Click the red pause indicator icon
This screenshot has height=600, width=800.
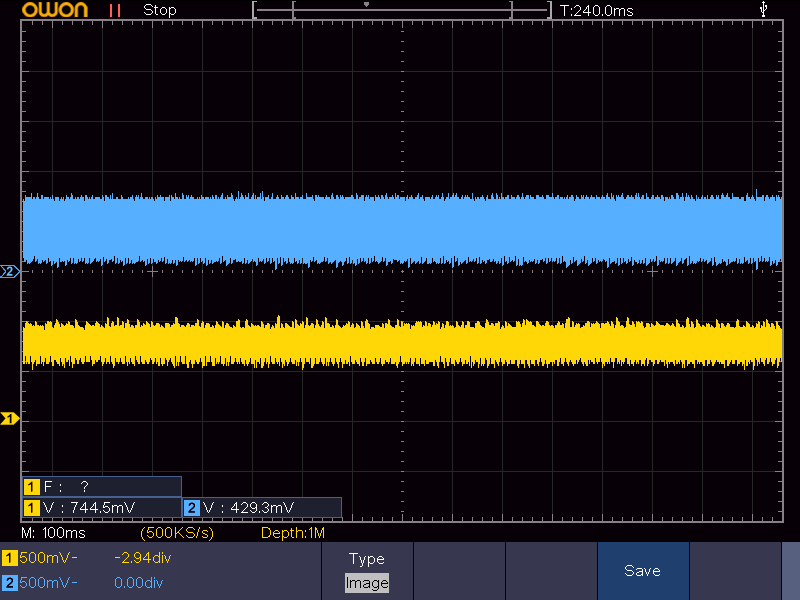115,10
